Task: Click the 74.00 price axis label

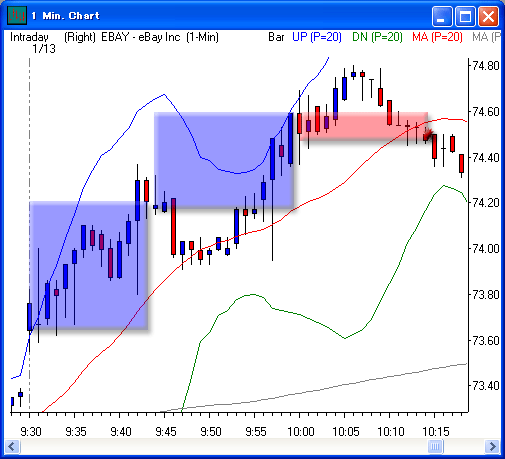Action: (x=486, y=249)
